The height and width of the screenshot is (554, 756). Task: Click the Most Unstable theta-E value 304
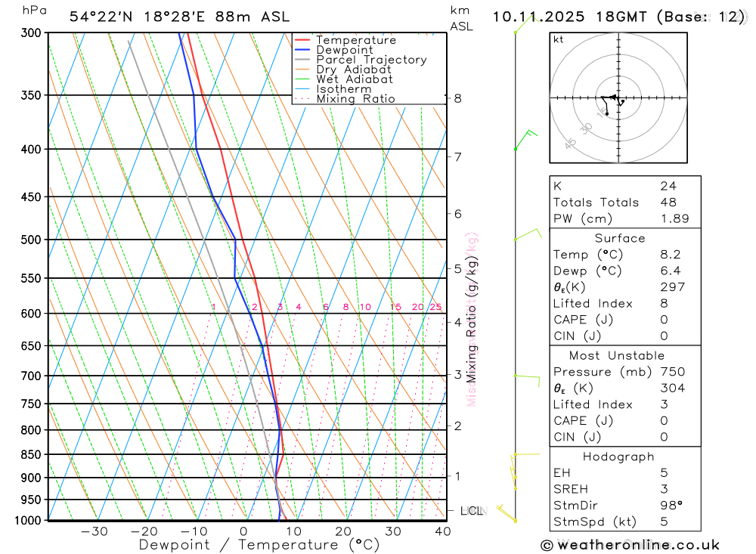pos(673,388)
